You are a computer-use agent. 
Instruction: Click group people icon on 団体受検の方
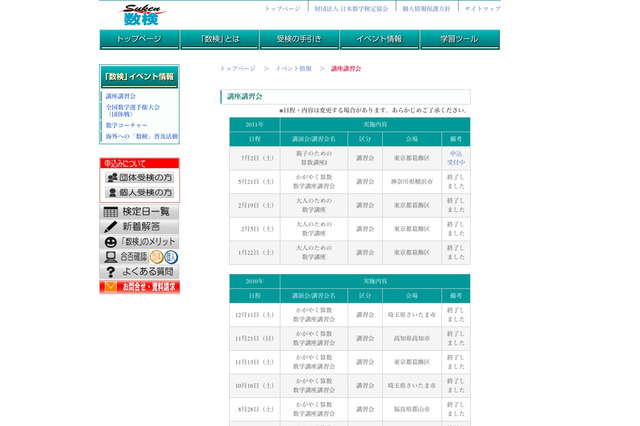[112, 178]
